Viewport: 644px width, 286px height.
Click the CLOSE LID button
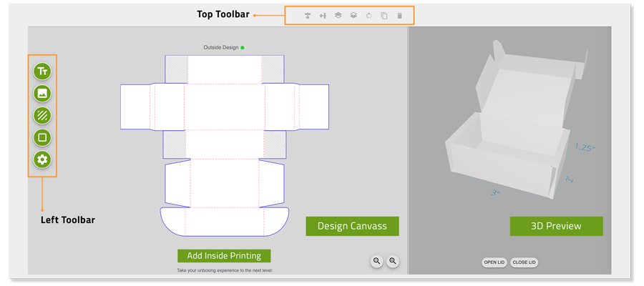click(524, 262)
